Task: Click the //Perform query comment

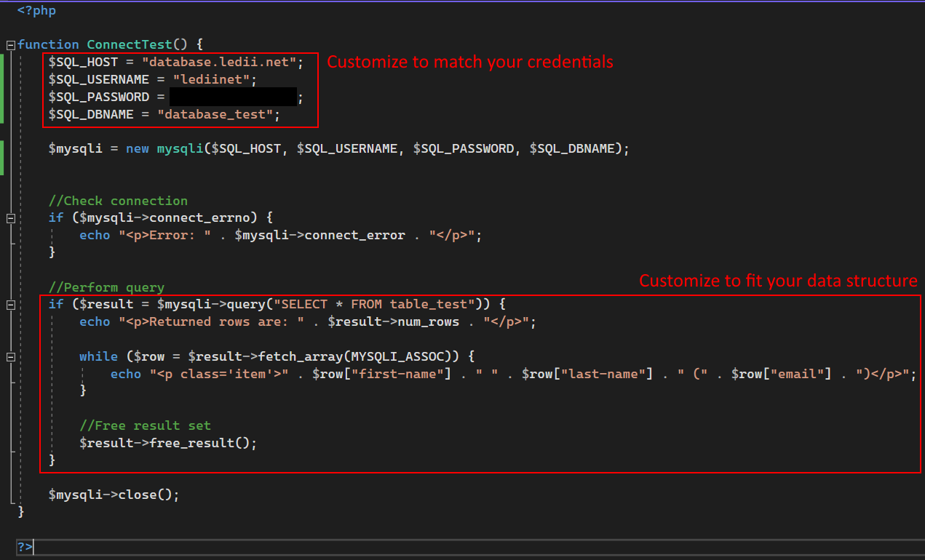Action: (106, 287)
